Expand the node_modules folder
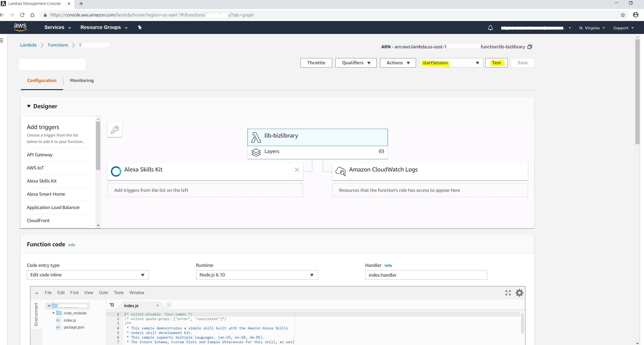 pyautogui.click(x=54, y=313)
